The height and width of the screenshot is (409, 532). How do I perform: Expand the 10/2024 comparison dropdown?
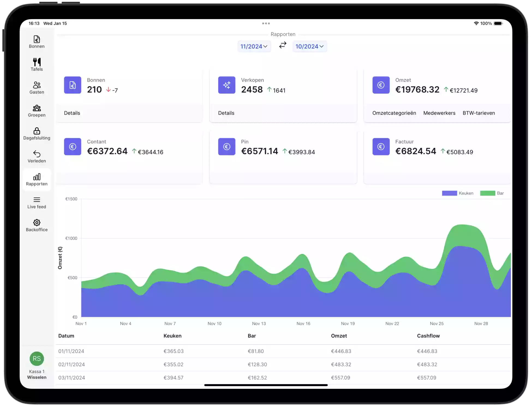(x=310, y=46)
